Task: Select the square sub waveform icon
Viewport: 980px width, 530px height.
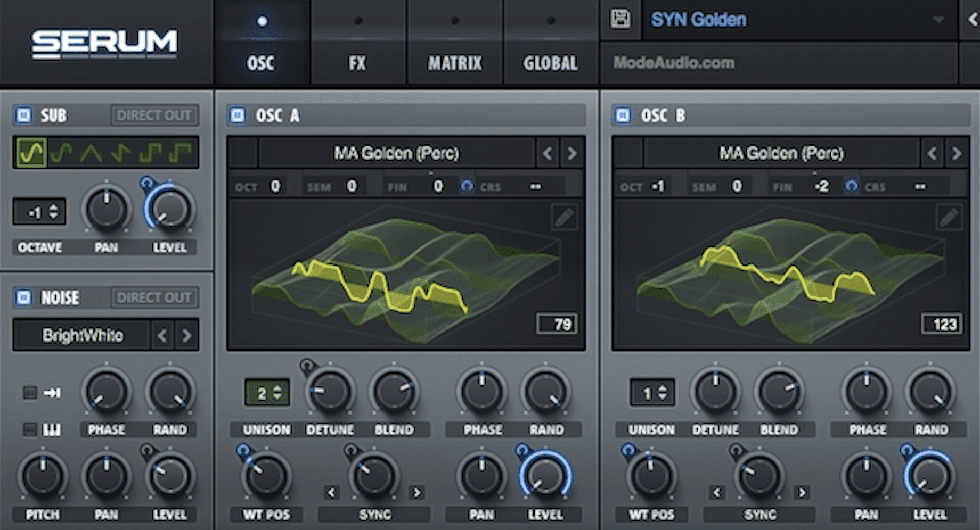Action: click(150, 152)
